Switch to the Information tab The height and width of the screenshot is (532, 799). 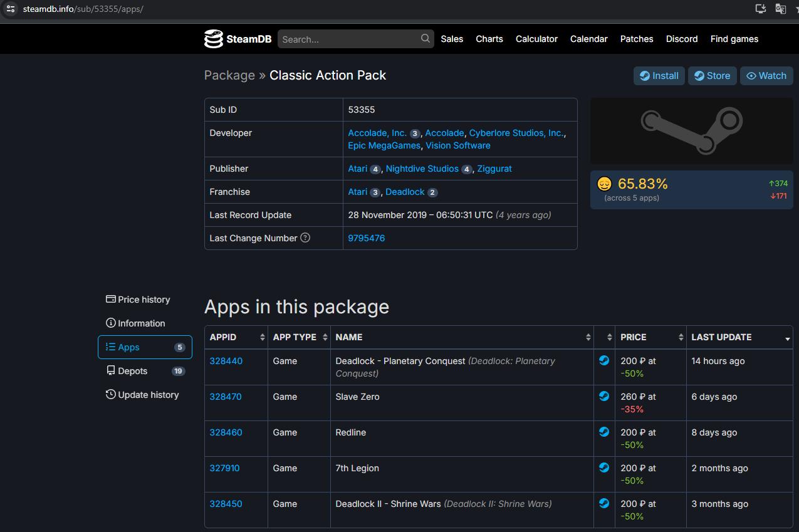tap(145, 323)
